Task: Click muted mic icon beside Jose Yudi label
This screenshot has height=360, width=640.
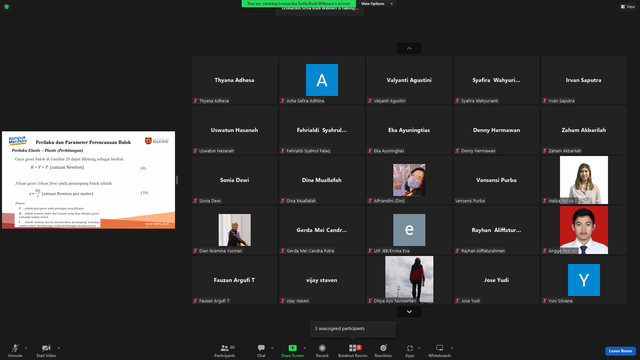Action: pos(458,301)
